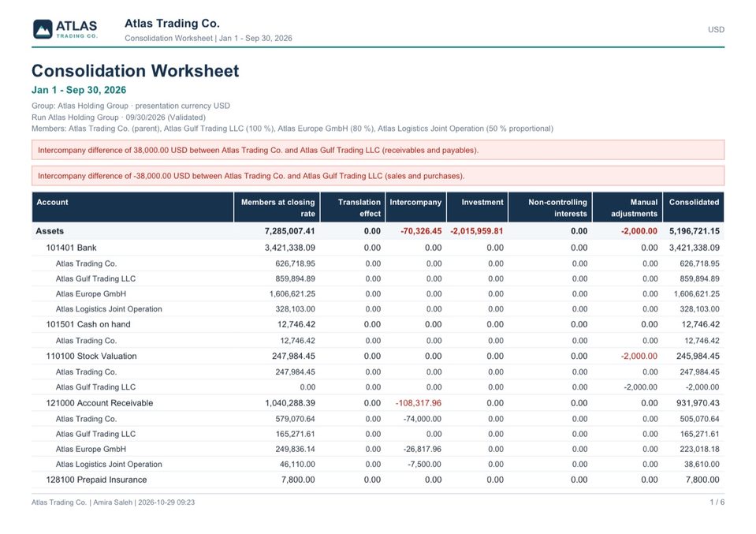Click Account Receivable consolidated value 931,970.43
The width and height of the screenshot is (756, 534).
coord(698,403)
